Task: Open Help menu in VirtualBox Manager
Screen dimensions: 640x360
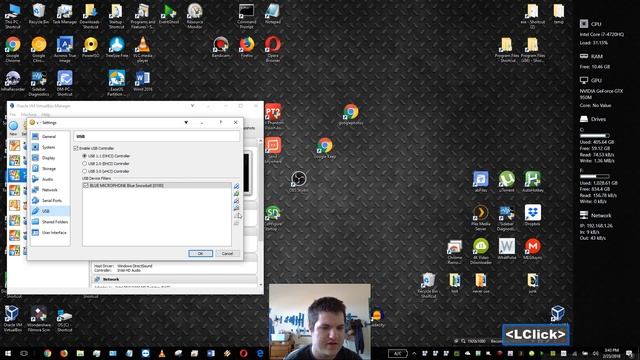Action: click(x=46, y=115)
